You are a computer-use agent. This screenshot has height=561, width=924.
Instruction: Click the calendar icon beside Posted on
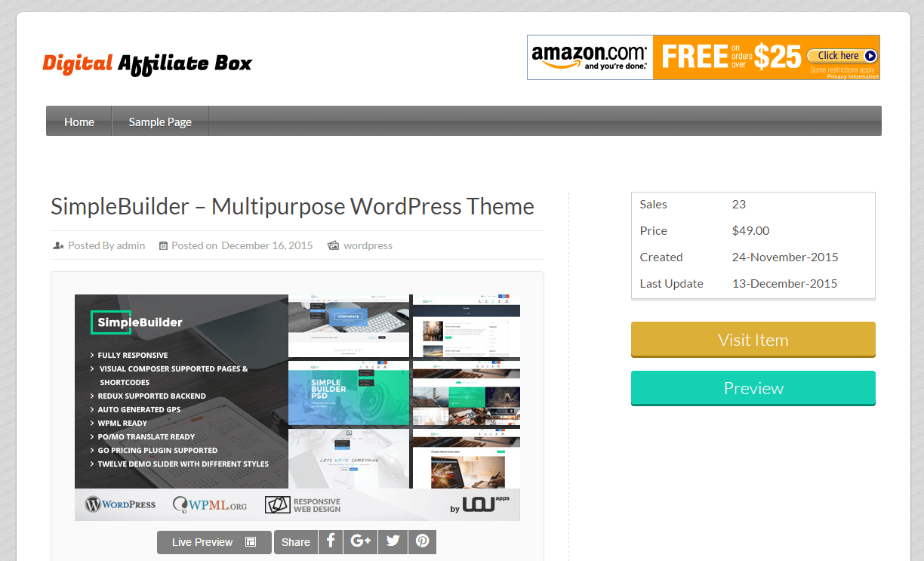pos(163,245)
